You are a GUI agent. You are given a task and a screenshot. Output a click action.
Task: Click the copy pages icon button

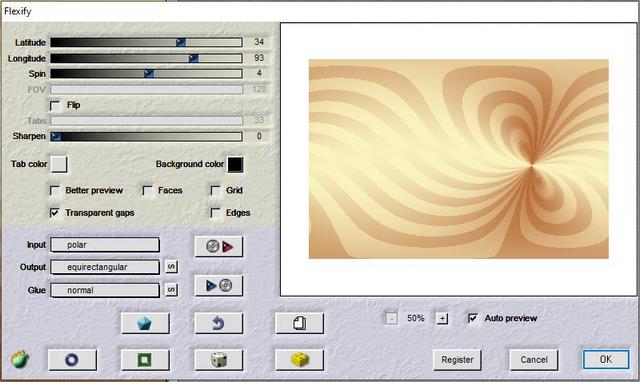pyautogui.click(x=300, y=324)
